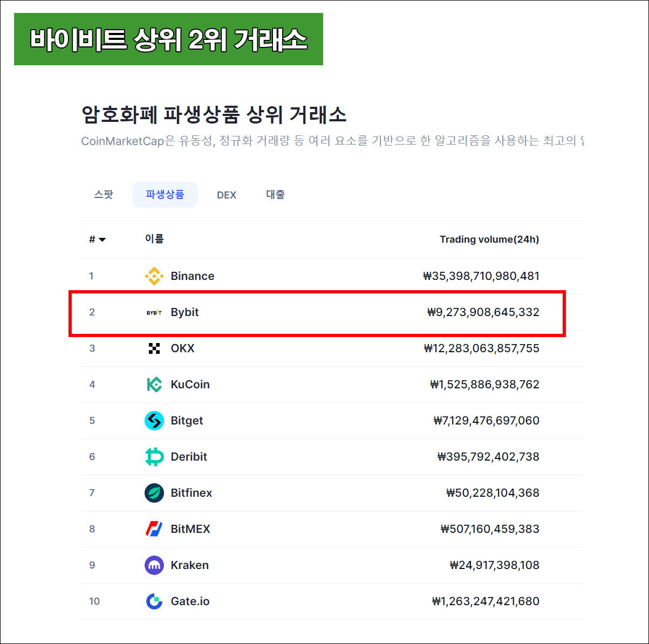Click OKX volume ₩12,283,063,857,755
Viewport: 649px width, 644px height.
pos(482,348)
